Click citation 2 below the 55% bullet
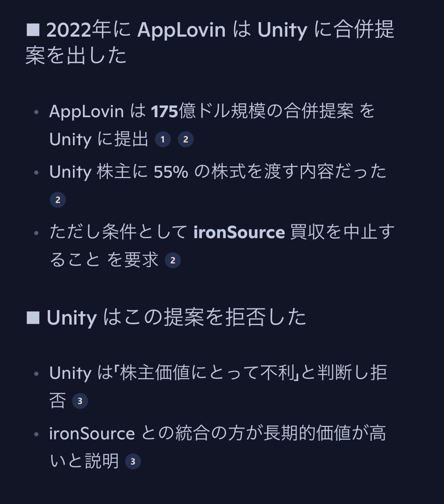This screenshot has height=504, width=444. pyautogui.click(x=58, y=200)
